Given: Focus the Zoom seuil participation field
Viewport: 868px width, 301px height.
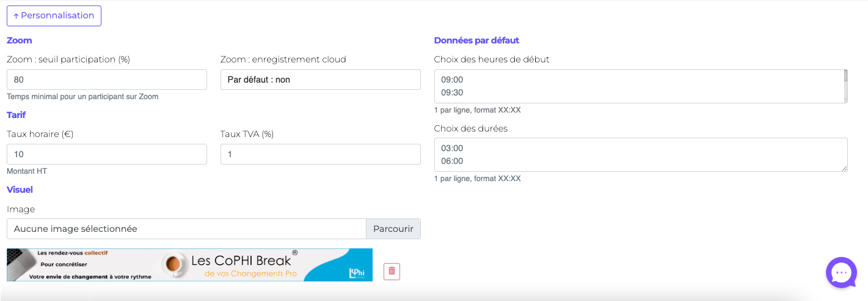Looking at the screenshot, I should 107,80.
